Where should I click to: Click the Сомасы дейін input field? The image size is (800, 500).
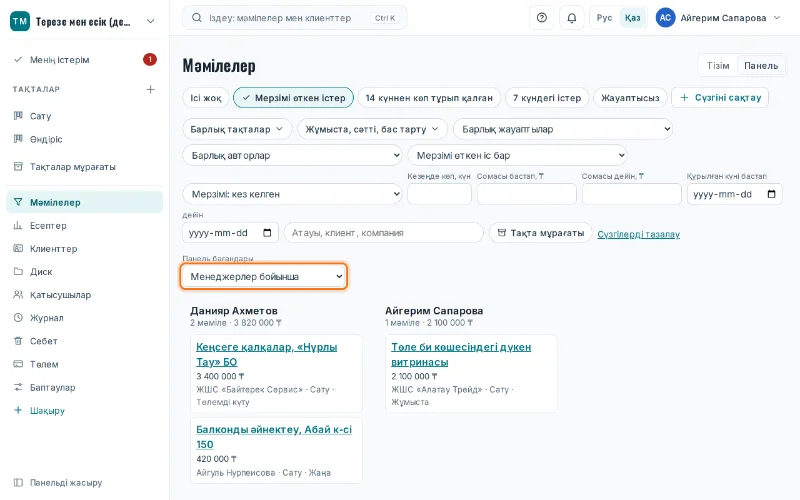632,194
